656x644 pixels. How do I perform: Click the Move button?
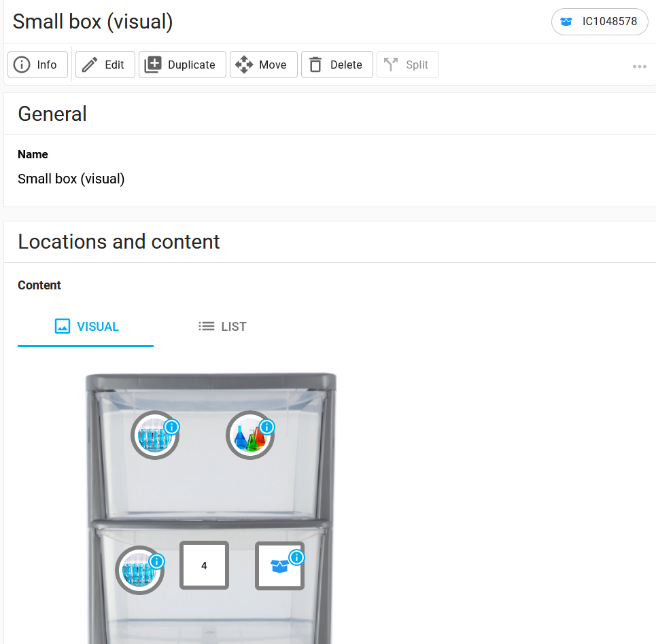264,65
